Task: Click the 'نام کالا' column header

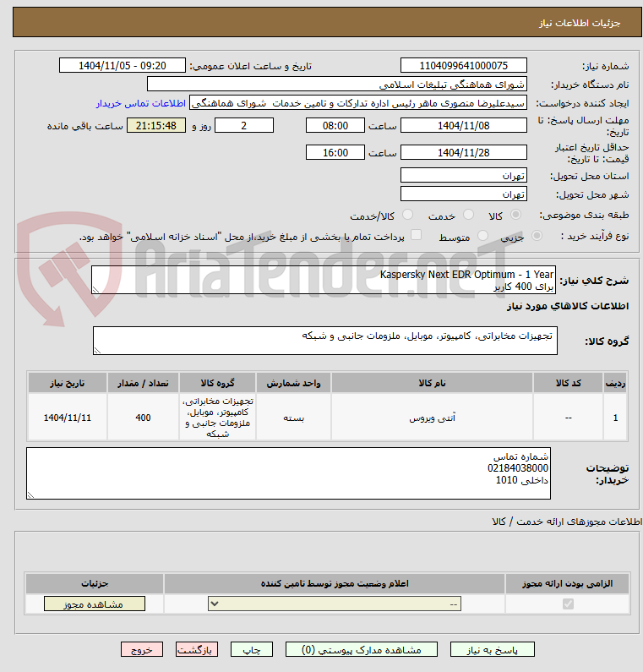Action: 432,383
